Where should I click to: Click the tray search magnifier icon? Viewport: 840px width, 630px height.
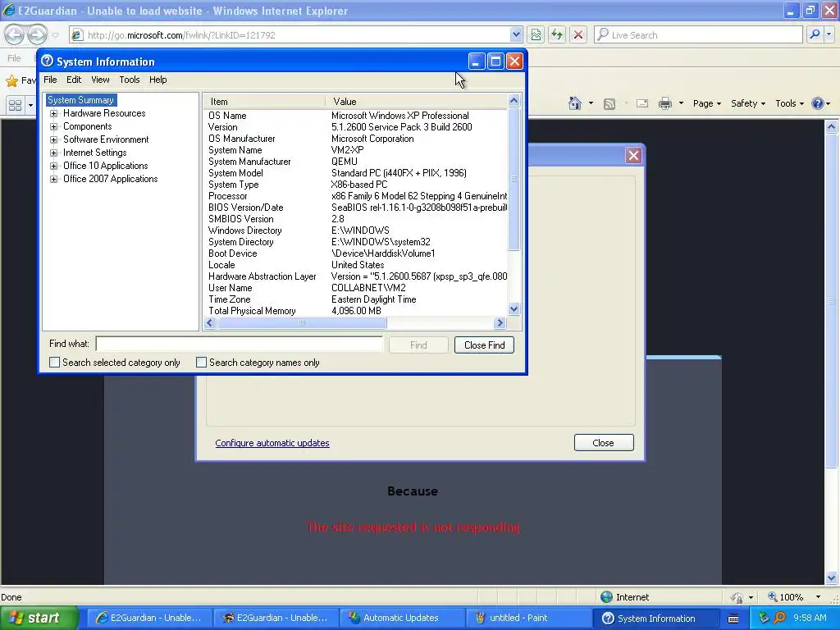pyautogui.click(x=779, y=618)
